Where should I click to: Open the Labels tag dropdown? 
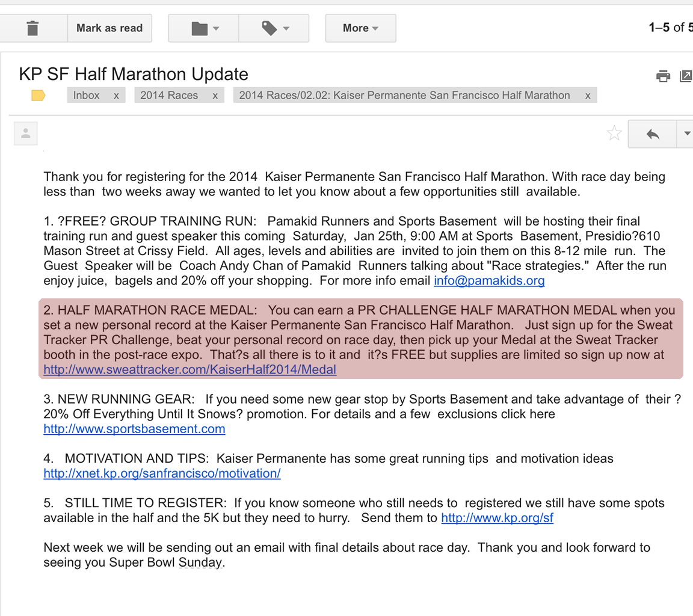click(x=274, y=28)
